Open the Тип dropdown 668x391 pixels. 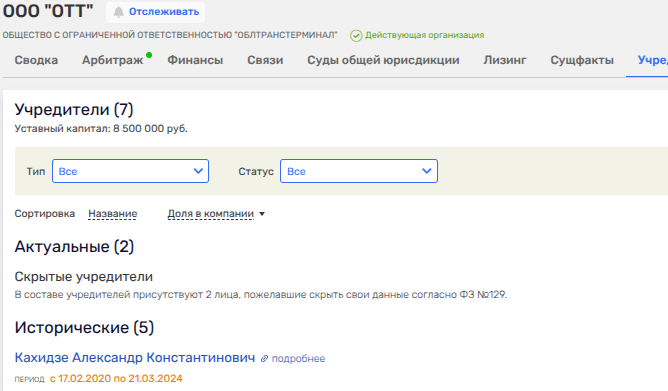click(130, 171)
